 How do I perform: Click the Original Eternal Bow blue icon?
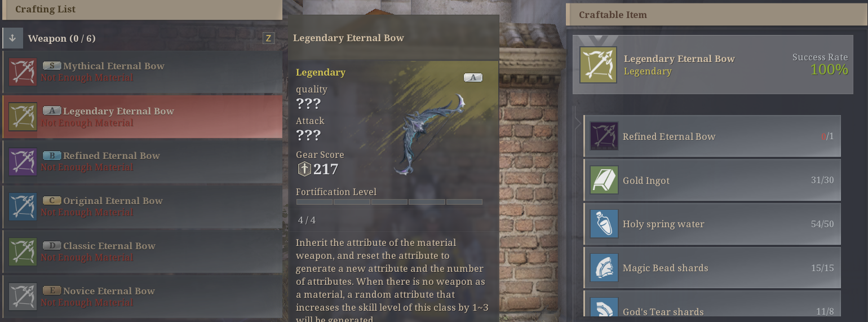23,207
